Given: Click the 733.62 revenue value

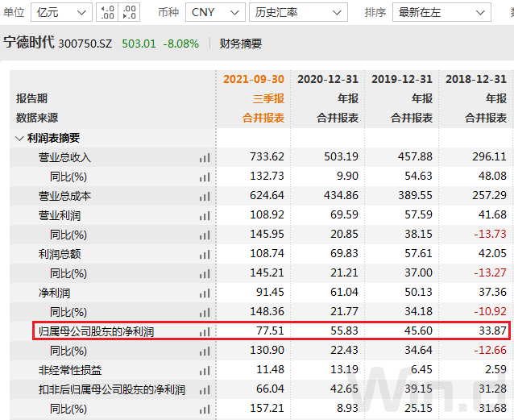Looking at the screenshot, I should 267,156.
